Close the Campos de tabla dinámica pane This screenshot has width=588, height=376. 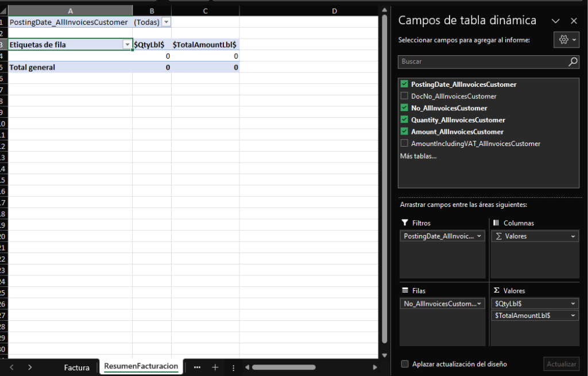tap(574, 21)
